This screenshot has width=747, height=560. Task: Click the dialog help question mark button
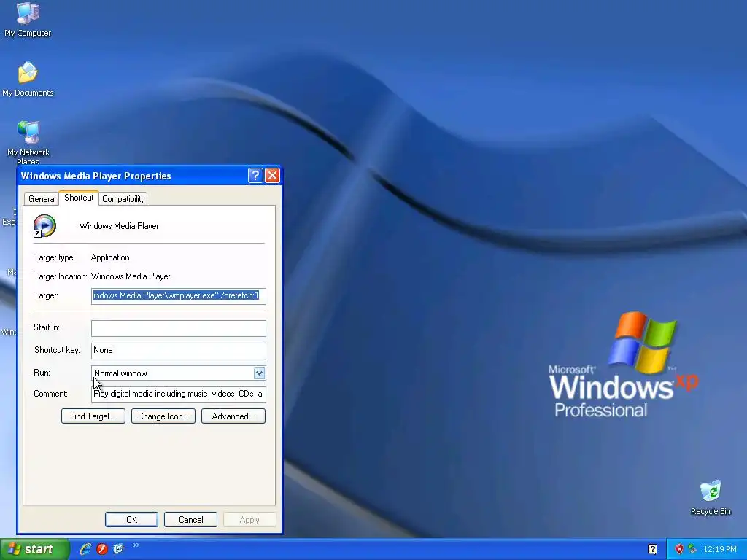click(255, 176)
